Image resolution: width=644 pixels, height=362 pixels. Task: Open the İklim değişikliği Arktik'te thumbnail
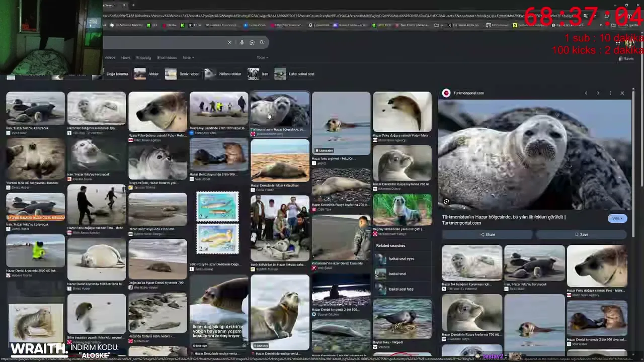point(218,312)
